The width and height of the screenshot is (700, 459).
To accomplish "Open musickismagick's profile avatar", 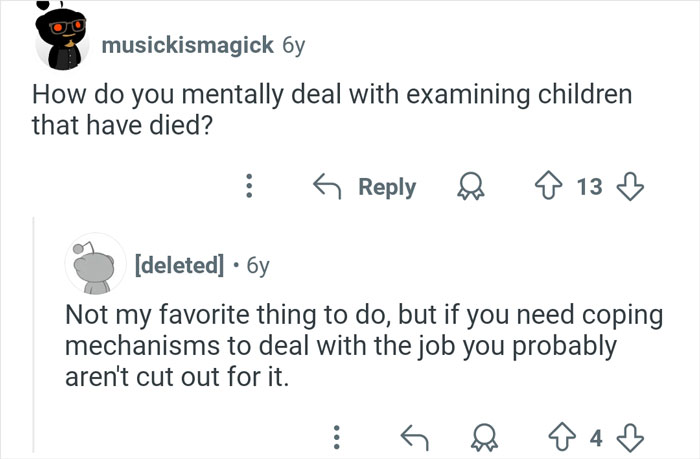I will 62,42.
